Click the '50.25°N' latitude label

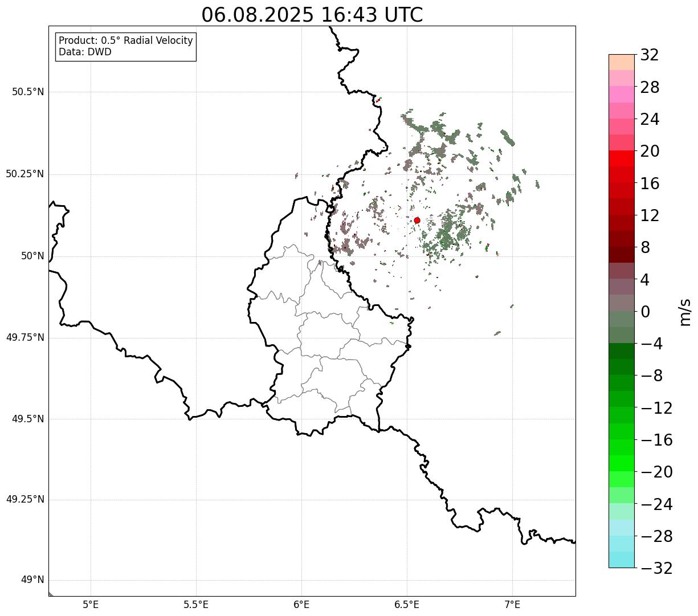tap(25, 174)
